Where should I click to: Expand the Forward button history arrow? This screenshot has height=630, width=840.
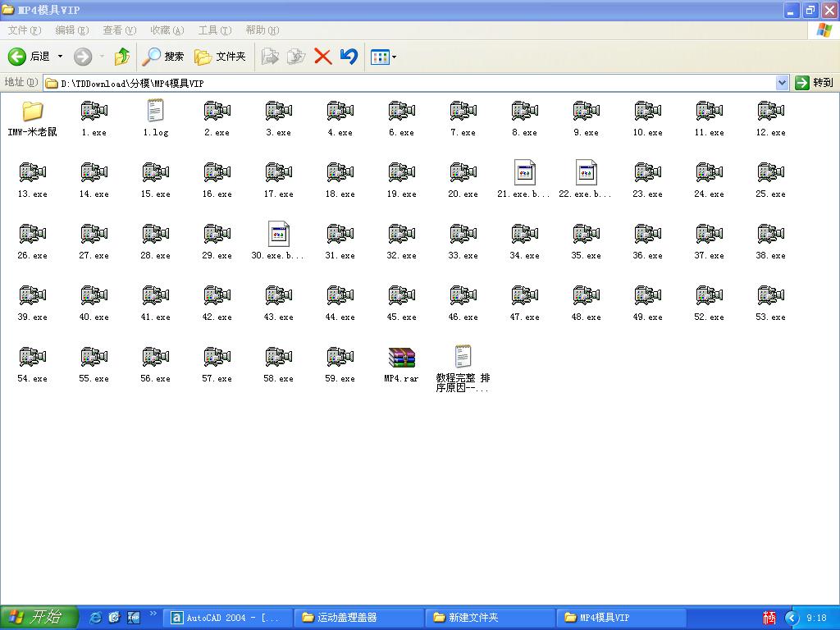click(x=102, y=57)
